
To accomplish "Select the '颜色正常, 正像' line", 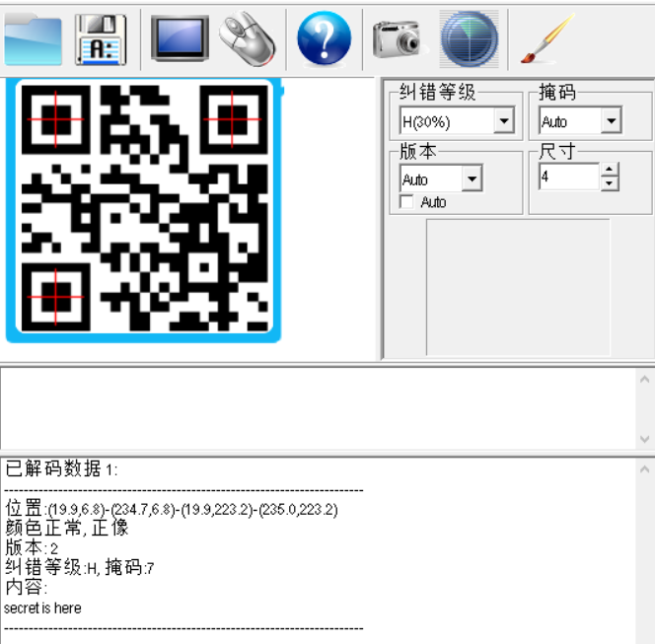I will coord(66,528).
